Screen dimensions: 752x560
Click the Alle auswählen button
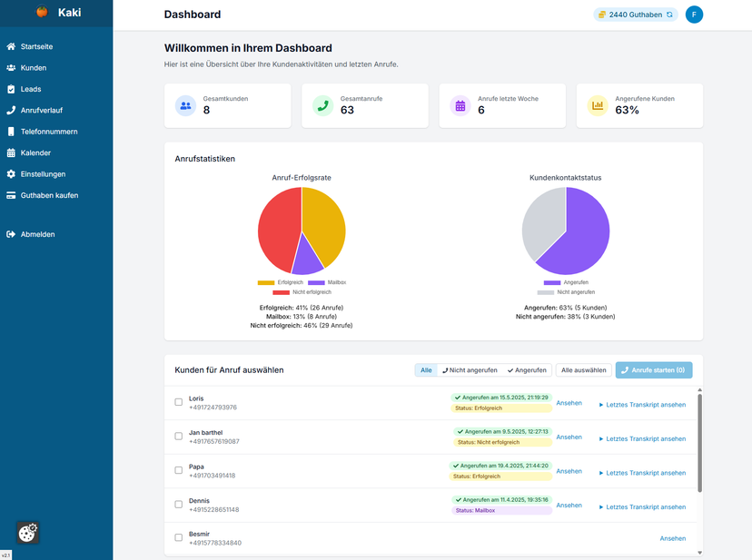tap(583, 370)
